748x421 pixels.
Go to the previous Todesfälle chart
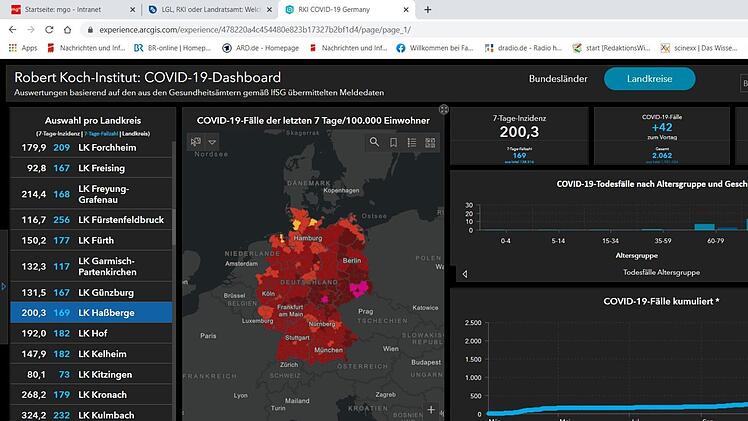[x=465, y=274]
